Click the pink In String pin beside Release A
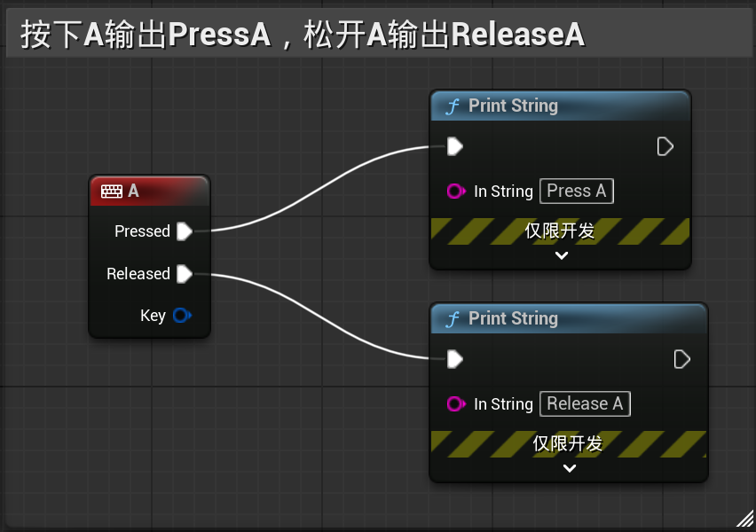The height and width of the screenshot is (532, 756). pos(456,404)
